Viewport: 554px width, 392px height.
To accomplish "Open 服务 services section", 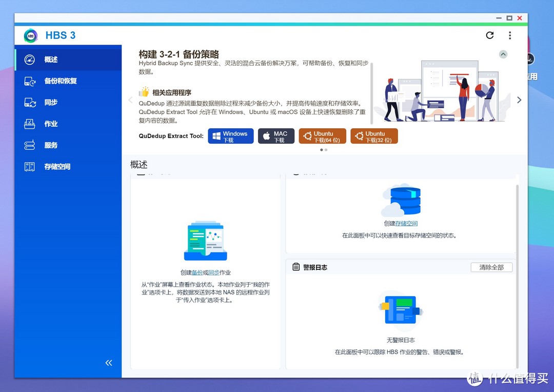I will 68,145.
